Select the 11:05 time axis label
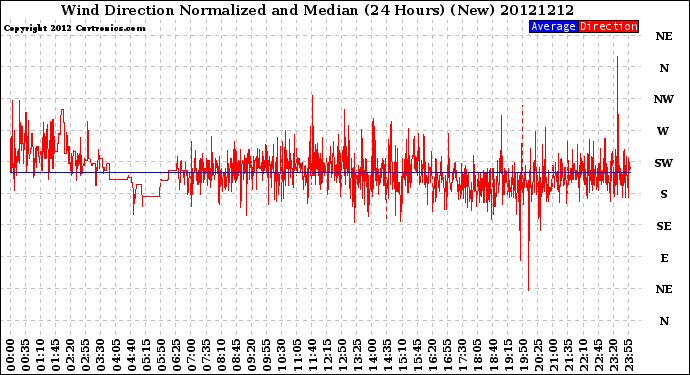Viewport: 690px width, 375px height. [x=297, y=355]
